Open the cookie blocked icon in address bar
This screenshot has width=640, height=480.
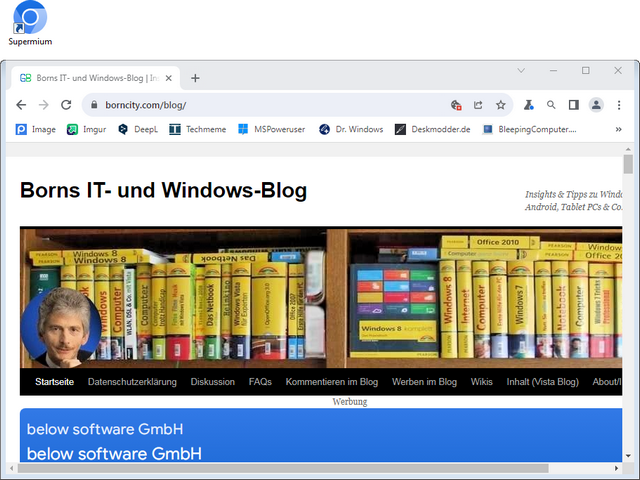456,105
